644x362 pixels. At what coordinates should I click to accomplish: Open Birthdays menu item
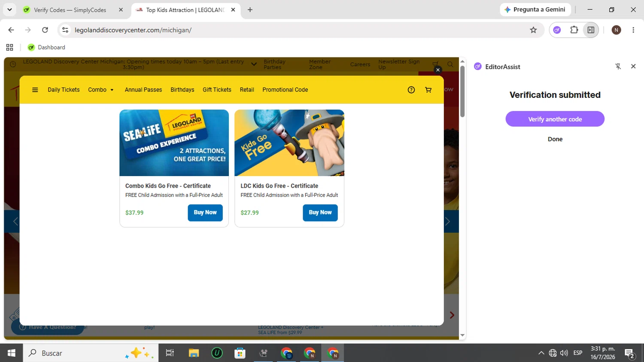tap(182, 90)
